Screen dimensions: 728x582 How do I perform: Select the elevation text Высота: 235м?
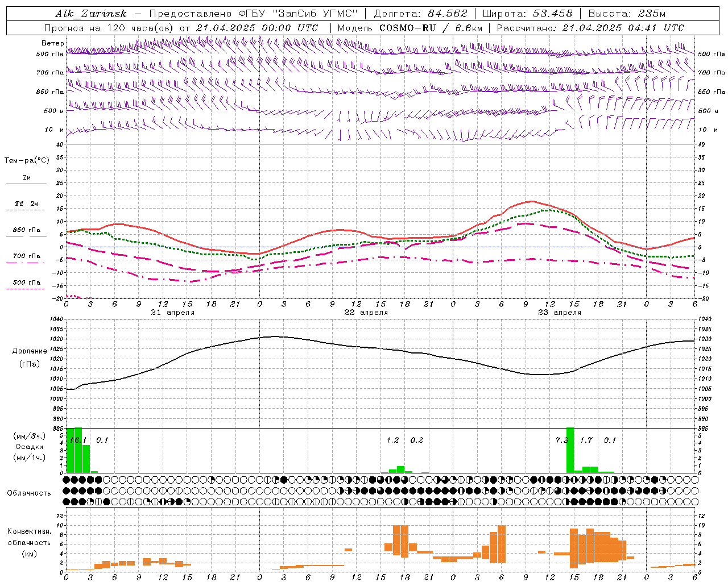(x=627, y=14)
